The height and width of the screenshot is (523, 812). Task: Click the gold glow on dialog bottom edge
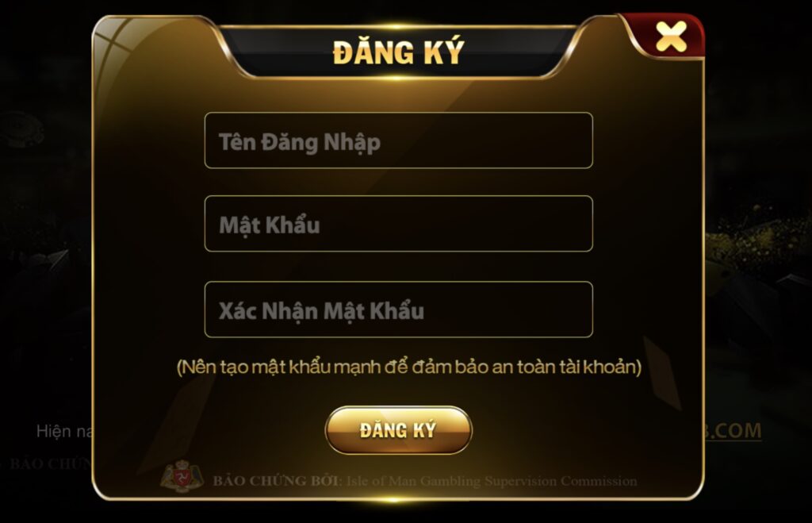coord(393,500)
